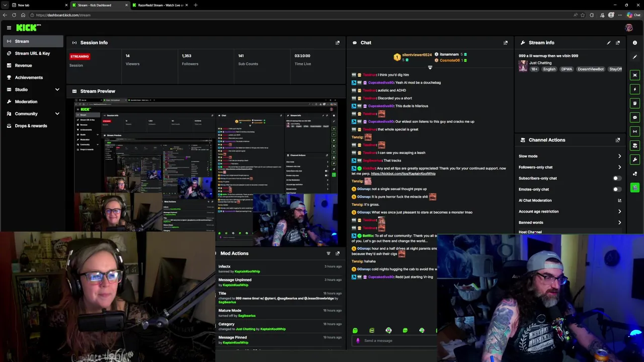Toggle the stream preview widget icon in sidebar
This screenshot has width=644, height=362.
[x=635, y=75]
